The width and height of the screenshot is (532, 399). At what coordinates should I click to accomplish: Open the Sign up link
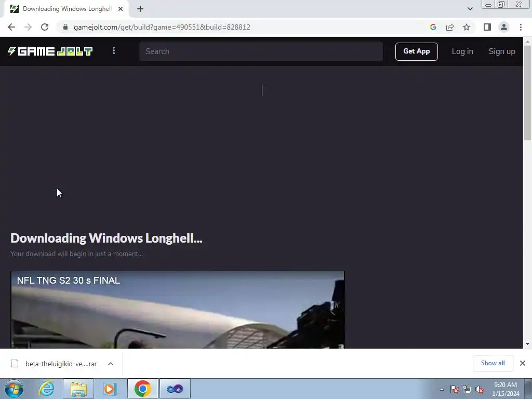coord(502,51)
